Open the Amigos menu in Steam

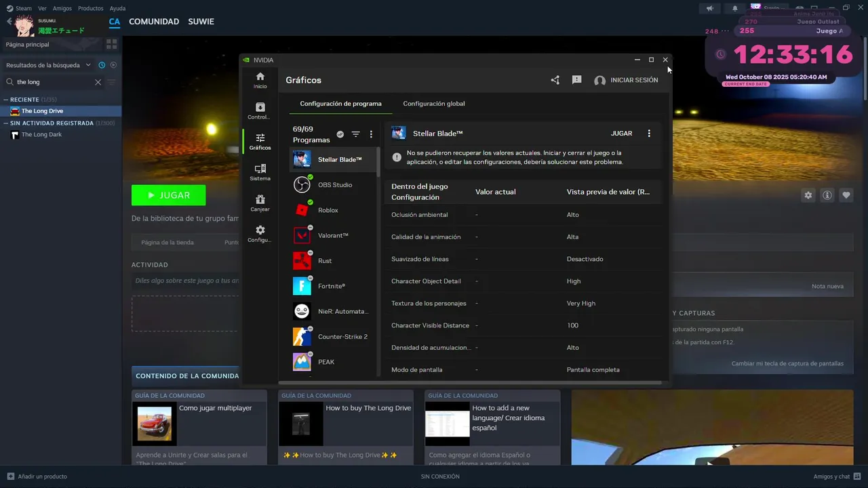click(x=62, y=8)
